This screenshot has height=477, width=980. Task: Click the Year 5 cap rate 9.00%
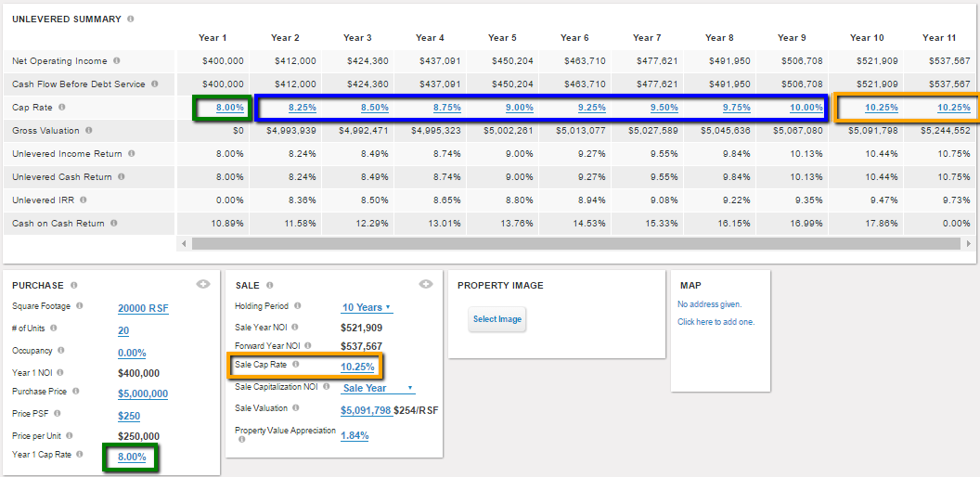519,108
